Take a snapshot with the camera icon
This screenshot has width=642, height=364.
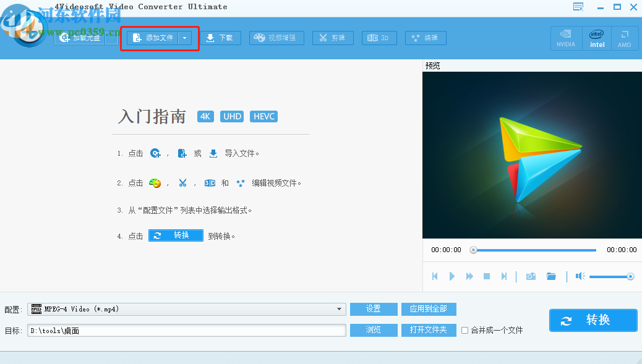click(531, 276)
